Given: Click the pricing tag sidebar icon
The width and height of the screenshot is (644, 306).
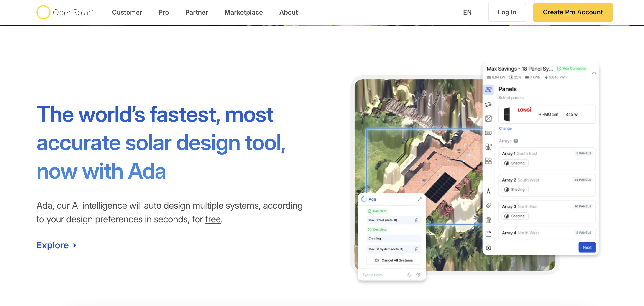Looking at the screenshot, I should (x=488, y=206).
